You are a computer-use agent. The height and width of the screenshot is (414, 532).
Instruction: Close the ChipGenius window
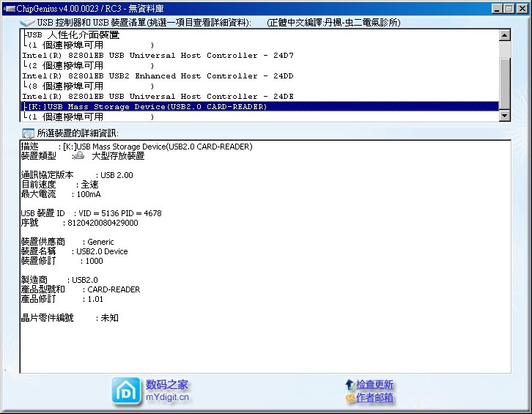522,9
